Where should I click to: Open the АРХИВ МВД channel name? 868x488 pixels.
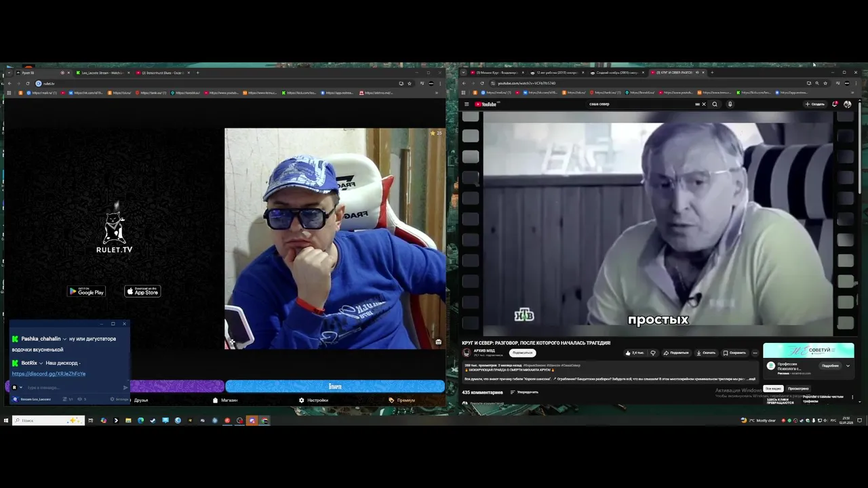click(x=484, y=350)
